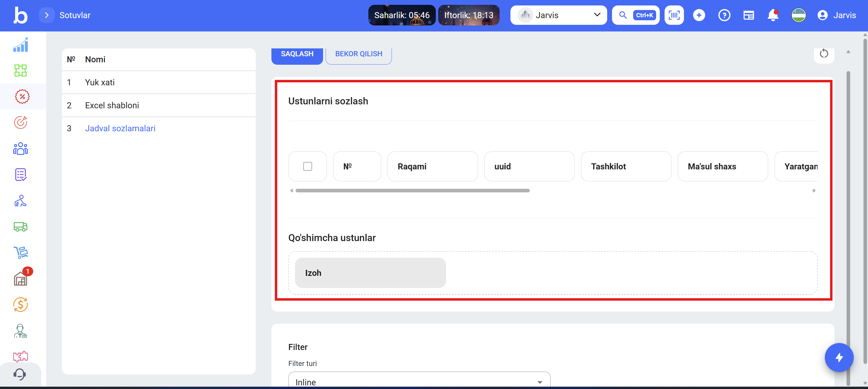
Task: Expand the sidebar with chevron arrow
Action: [47, 15]
